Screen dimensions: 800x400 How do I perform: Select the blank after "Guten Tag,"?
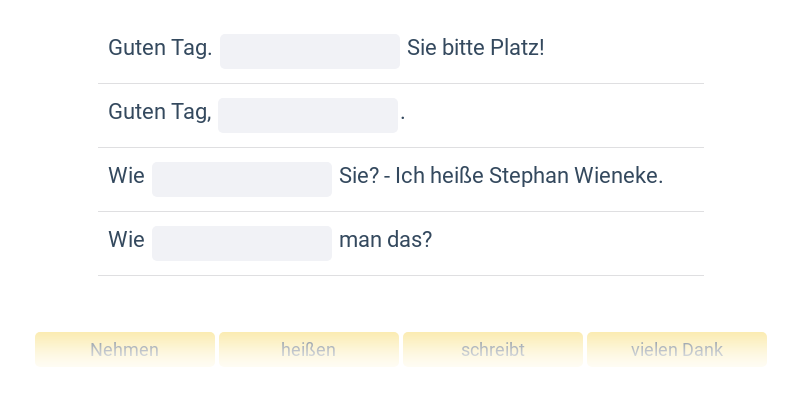[308, 115]
